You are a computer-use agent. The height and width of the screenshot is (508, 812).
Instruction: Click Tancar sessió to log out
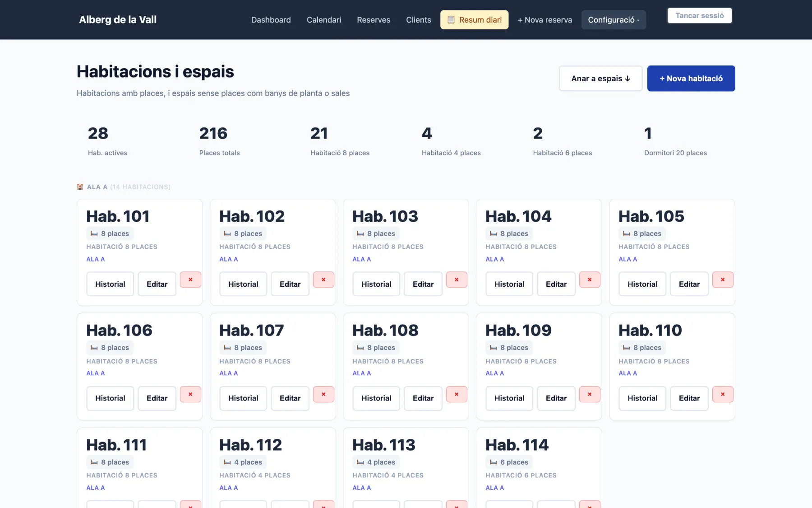[x=700, y=15]
